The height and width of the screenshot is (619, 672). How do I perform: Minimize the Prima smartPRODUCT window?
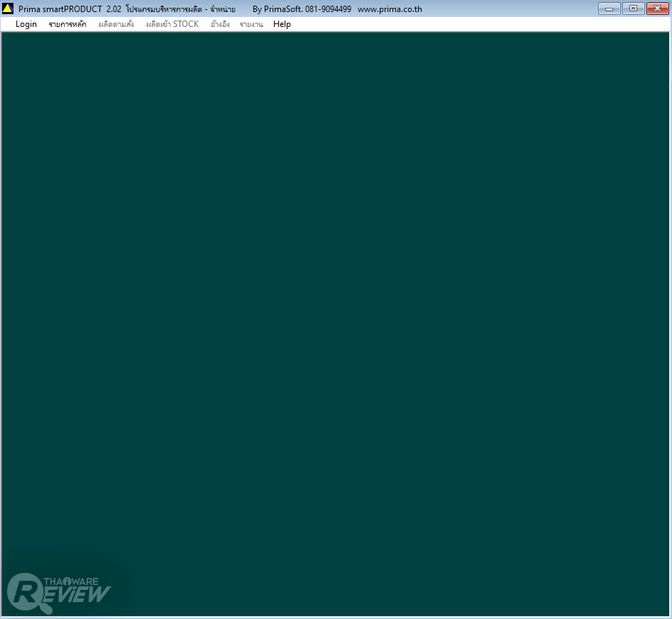[x=609, y=9]
